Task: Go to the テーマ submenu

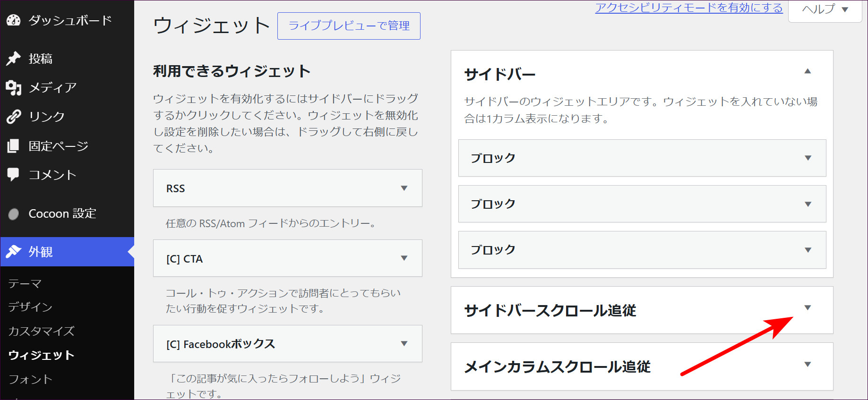Action: (25, 283)
